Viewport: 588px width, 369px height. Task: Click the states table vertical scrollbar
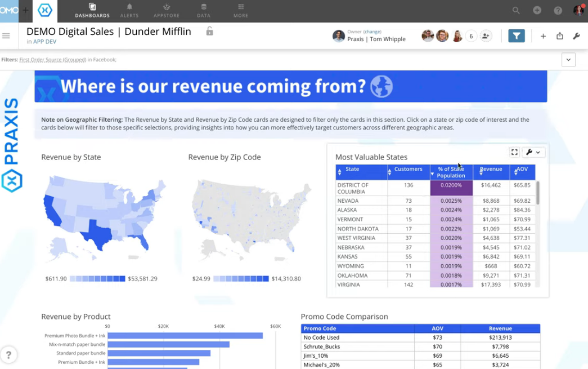[x=538, y=193]
